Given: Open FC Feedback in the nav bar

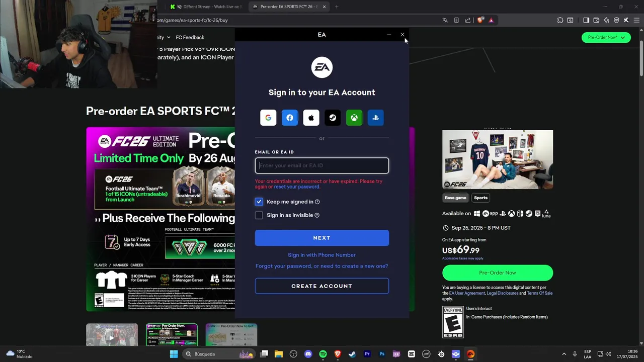Looking at the screenshot, I should coord(190,37).
